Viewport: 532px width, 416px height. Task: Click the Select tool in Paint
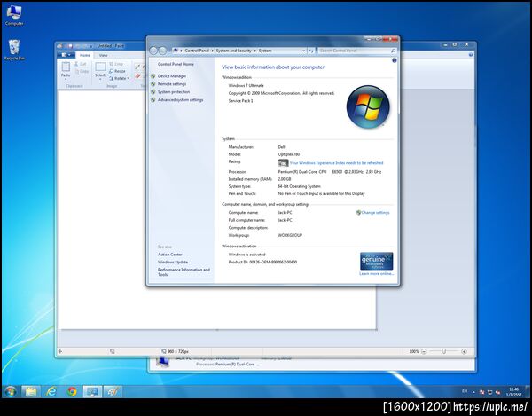click(100, 70)
